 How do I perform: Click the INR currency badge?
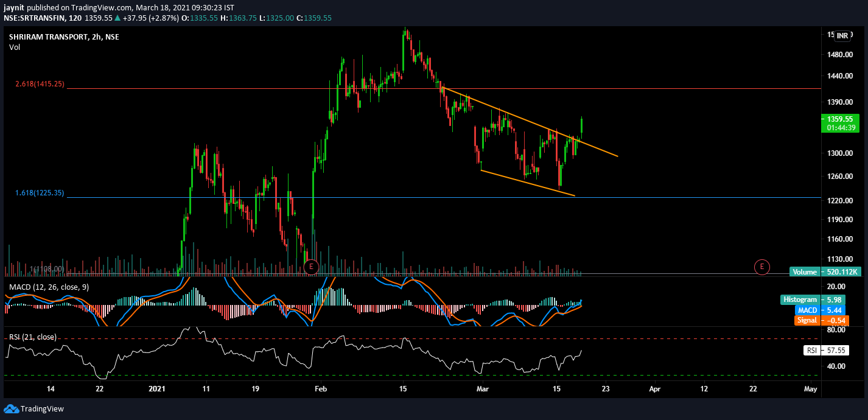point(842,36)
